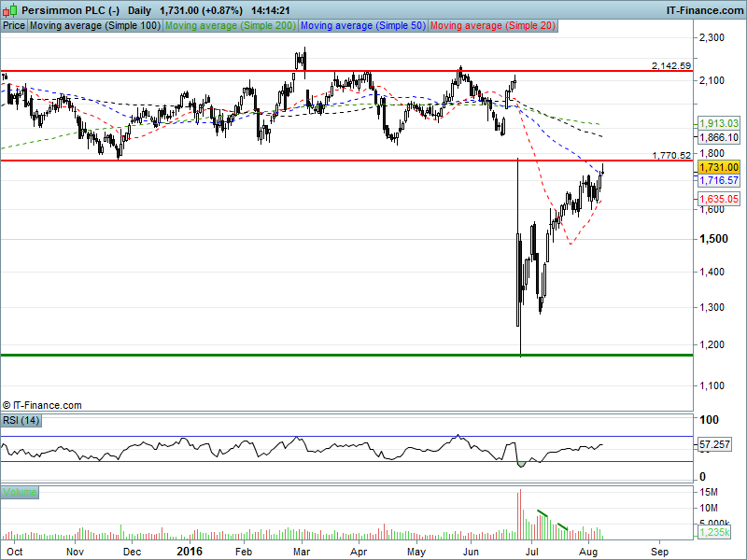Click the candlestick chart icon beside Persimmon PLC
Image resolution: width=747 pixels, height=560 pixels.
coord(10,10)
